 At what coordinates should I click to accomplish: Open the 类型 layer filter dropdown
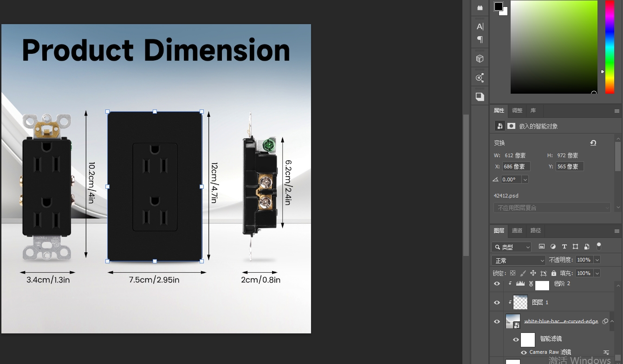512,247
